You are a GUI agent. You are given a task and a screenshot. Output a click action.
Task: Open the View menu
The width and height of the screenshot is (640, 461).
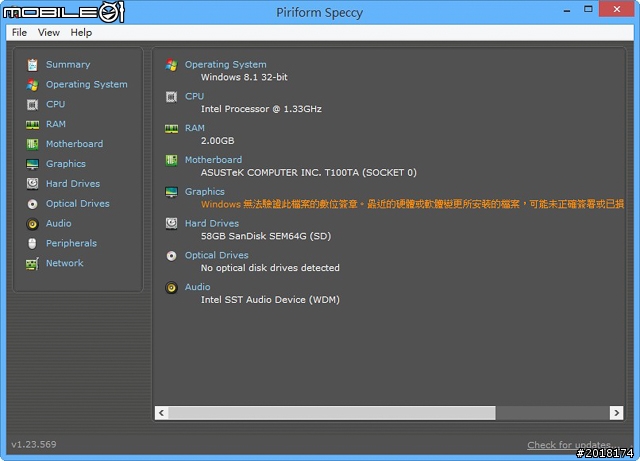point(49,33)
